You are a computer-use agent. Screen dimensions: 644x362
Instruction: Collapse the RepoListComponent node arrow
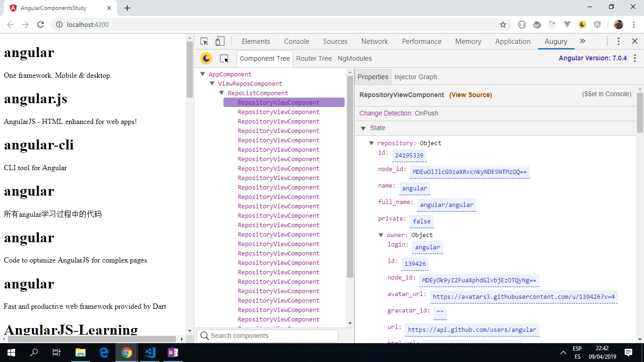(222, 93)
